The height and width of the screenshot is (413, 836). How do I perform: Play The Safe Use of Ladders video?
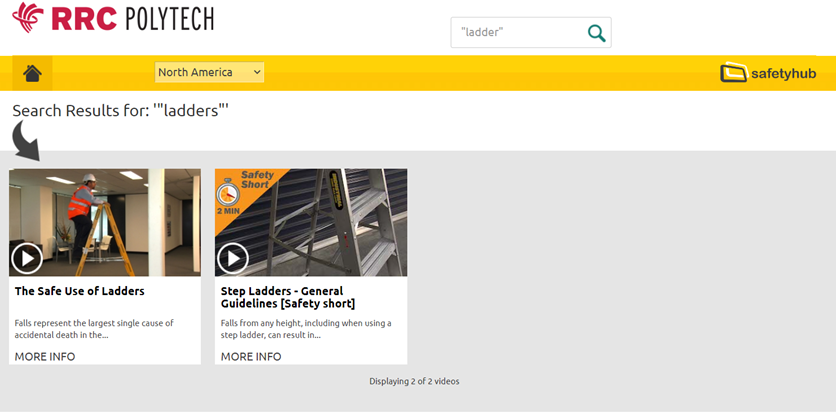pyautogui.click(x=27, y=258)
